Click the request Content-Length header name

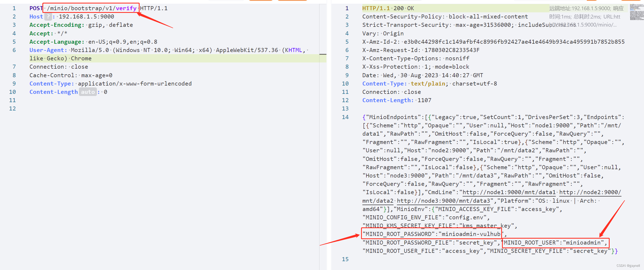tap(54, 92)
